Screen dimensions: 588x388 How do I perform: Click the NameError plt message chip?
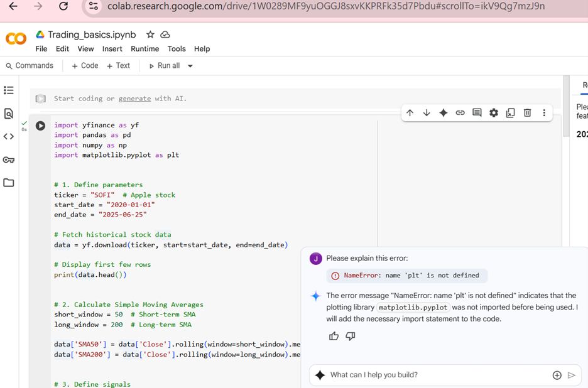pyautogui.click(x=407, y=276)
